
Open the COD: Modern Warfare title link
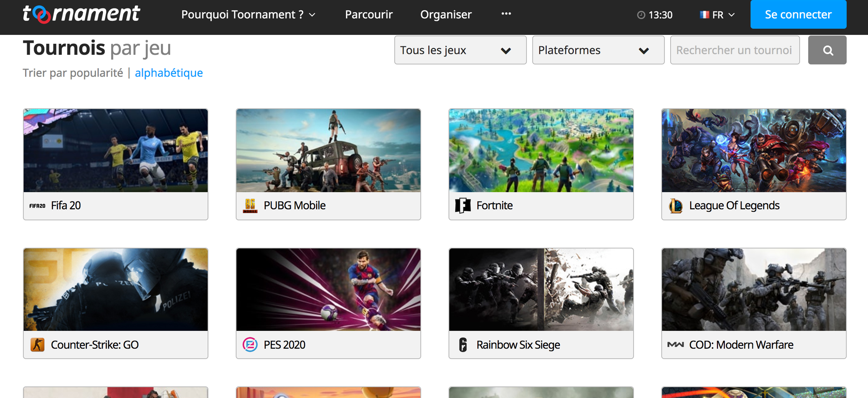[741, 345]
